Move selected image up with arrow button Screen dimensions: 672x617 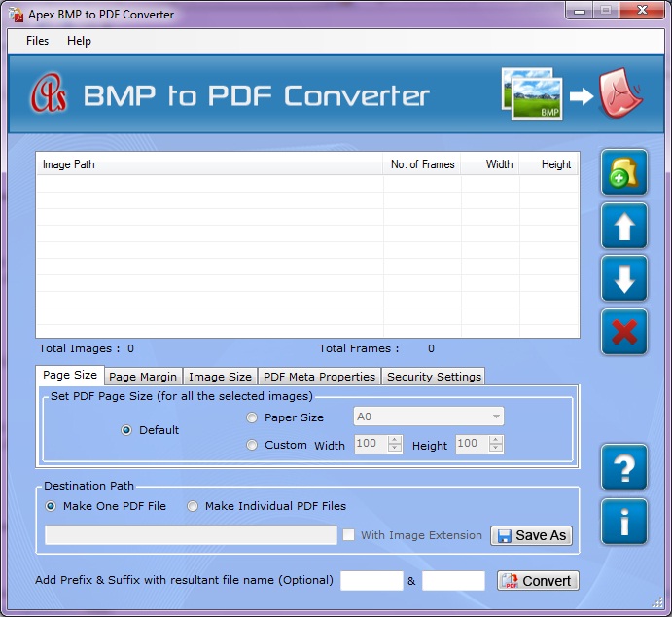[624, 226]
